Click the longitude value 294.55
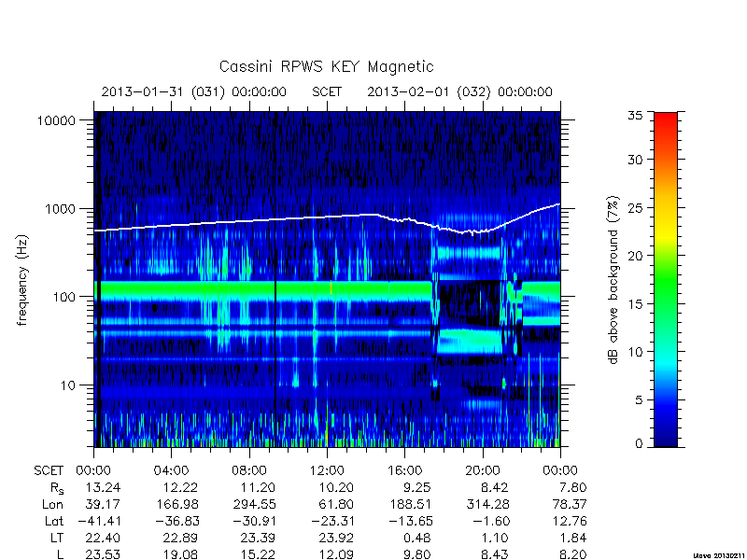This screenshot has height=560, width=747. pyautogui.click(x=254, y=504)
